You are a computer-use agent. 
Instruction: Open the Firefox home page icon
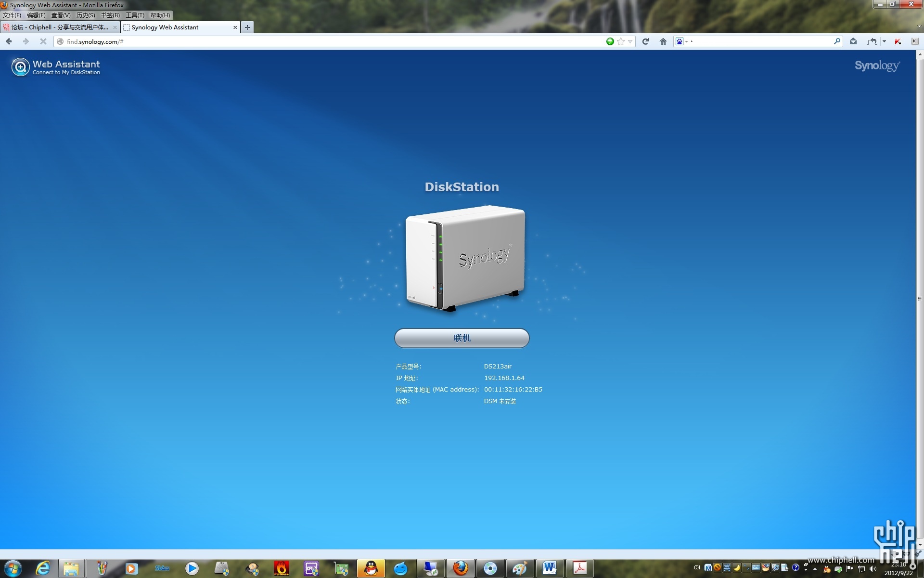663,41
